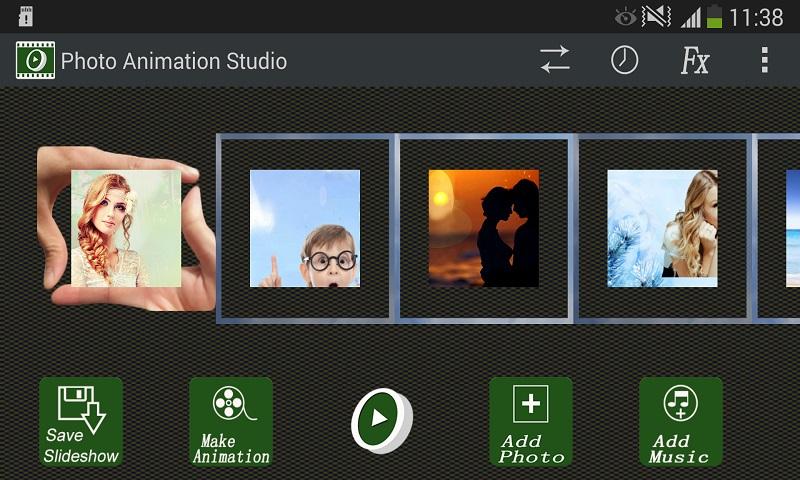
Task: Open the Fx effects icon
Action: [x=695, y=61]
